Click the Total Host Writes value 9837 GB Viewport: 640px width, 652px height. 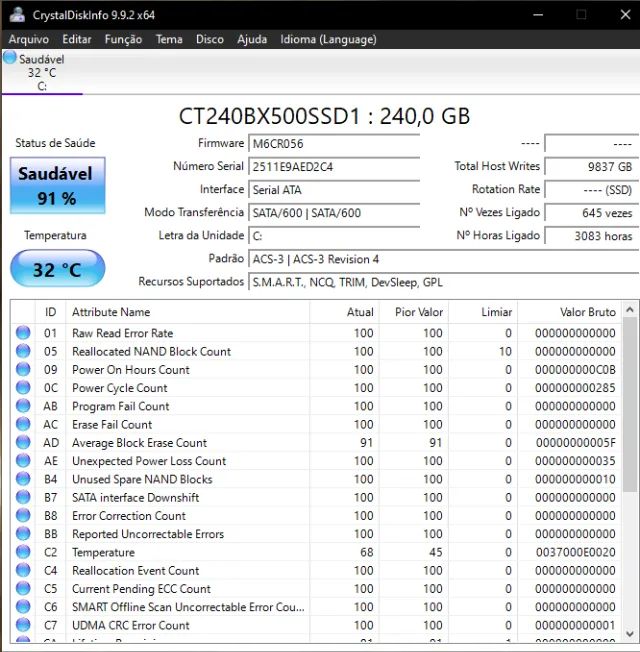591,167
